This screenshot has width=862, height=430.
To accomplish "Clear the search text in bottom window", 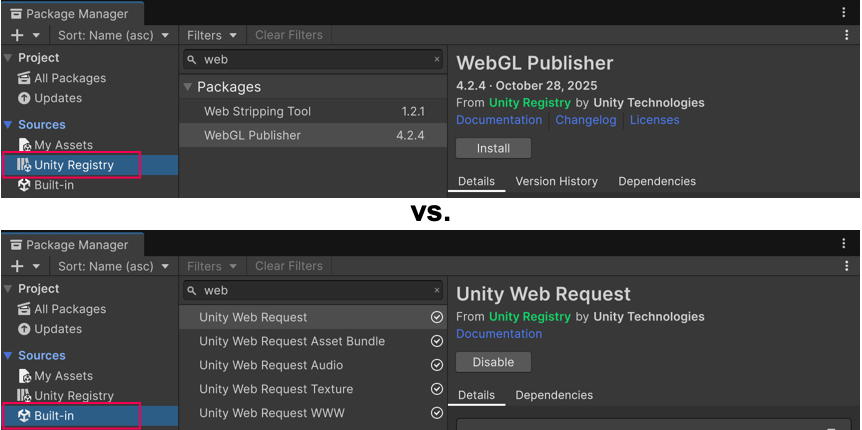I will click(x=437, y=290).
